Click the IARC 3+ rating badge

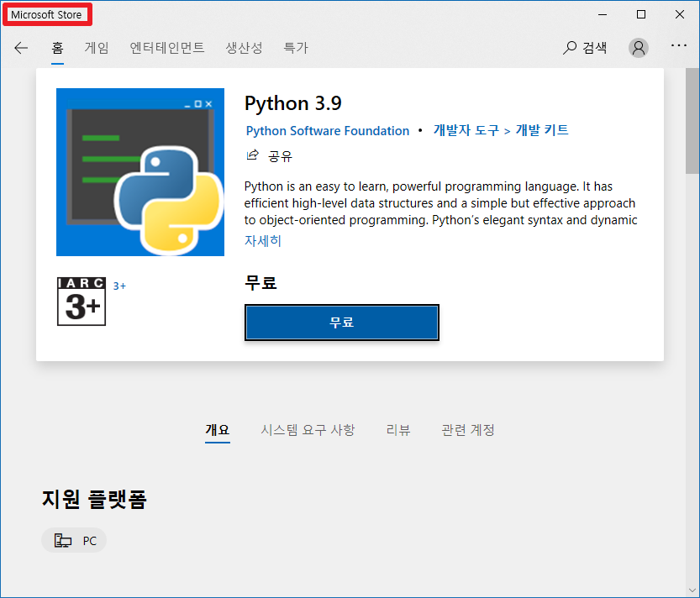coord(82,302)
